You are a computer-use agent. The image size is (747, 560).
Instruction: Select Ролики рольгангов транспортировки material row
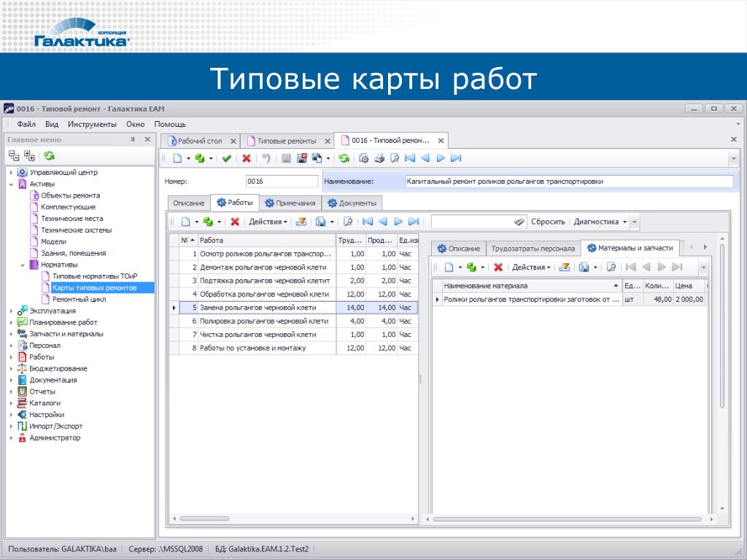point(569,300)
